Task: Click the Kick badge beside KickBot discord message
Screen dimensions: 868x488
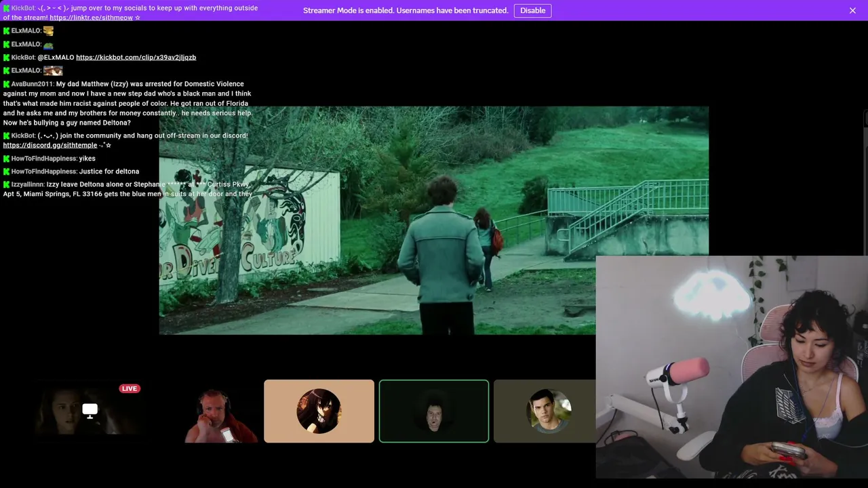Action: click(x=6, y=136)
